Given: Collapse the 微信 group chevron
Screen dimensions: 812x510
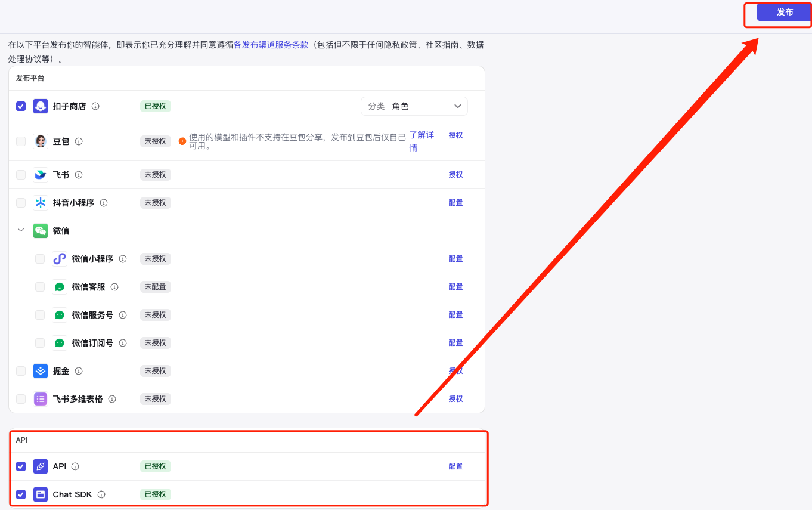Looking at the screenshot, I should (x=21, y=230).
